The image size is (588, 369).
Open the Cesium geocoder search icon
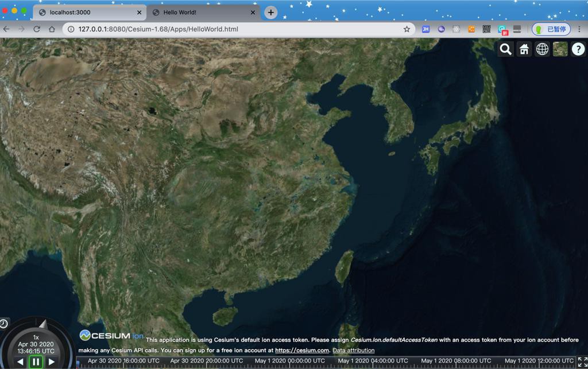pyautogui.click(x=505, y=49)
